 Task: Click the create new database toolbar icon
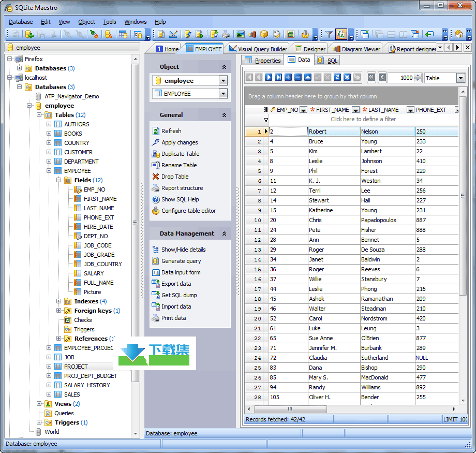pos(29,34)
